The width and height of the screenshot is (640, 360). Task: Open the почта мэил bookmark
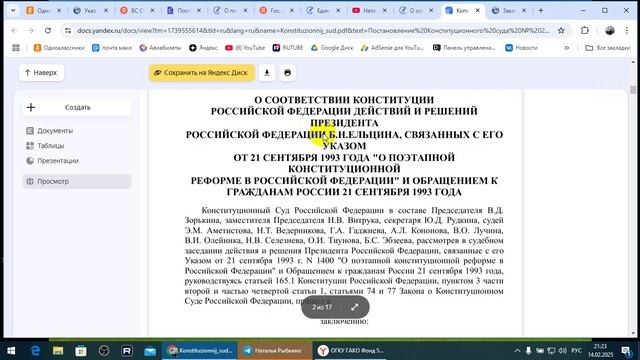tap(112, 48)
